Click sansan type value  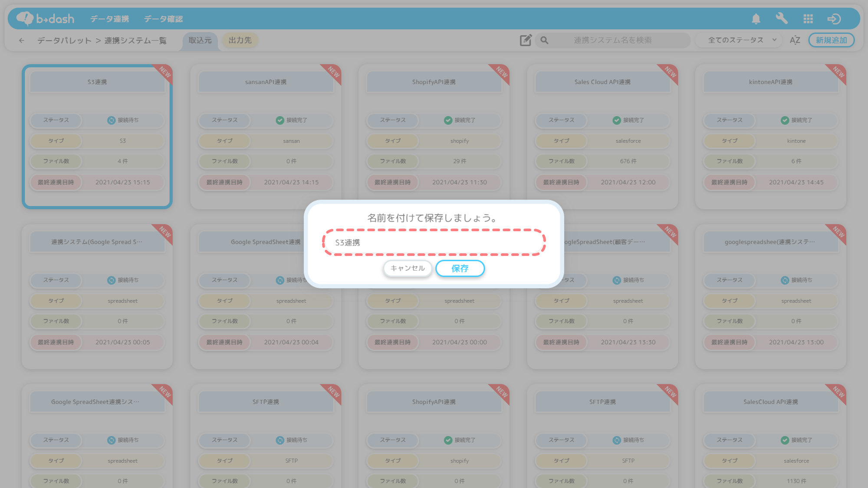[x=291, y=141]
